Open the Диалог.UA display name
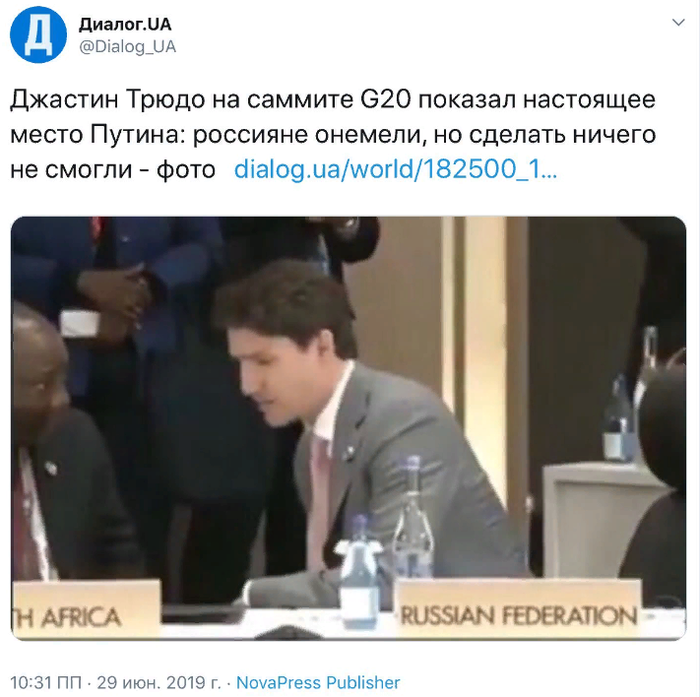 (125, 24)
